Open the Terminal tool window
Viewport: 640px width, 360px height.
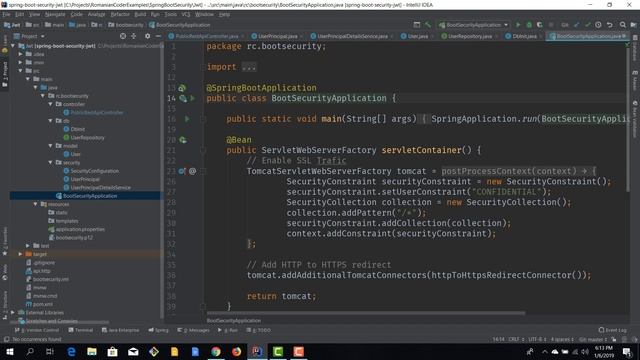tap(81, 330)
